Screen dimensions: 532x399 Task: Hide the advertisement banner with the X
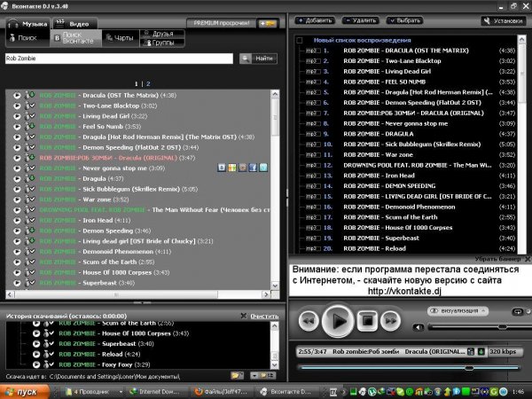528,259
